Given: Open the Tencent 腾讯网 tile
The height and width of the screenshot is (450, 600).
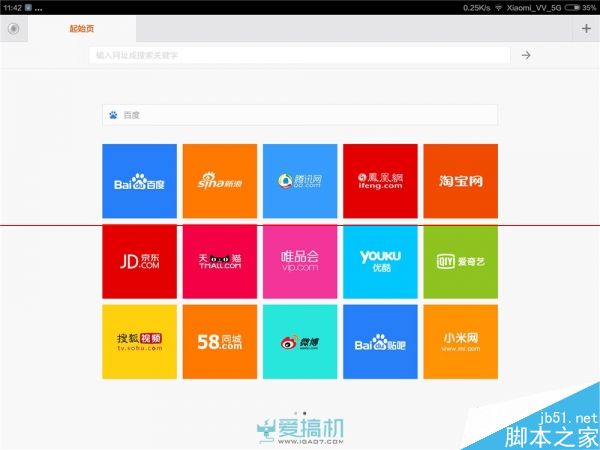Looking at the screenshot, I should (300, 181).
